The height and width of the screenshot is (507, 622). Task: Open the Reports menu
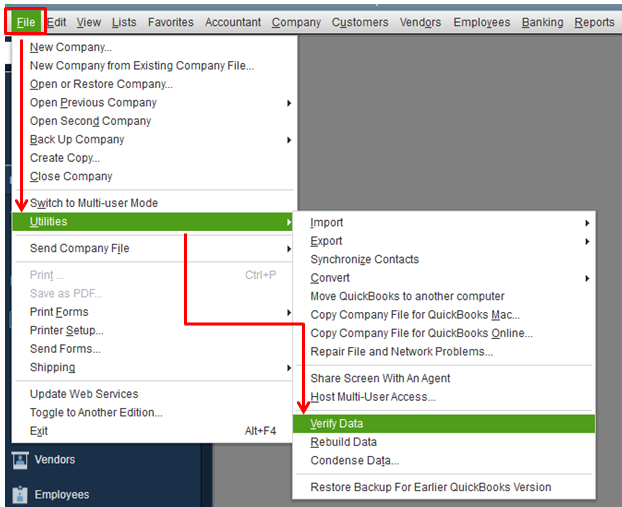coord(594,22)
